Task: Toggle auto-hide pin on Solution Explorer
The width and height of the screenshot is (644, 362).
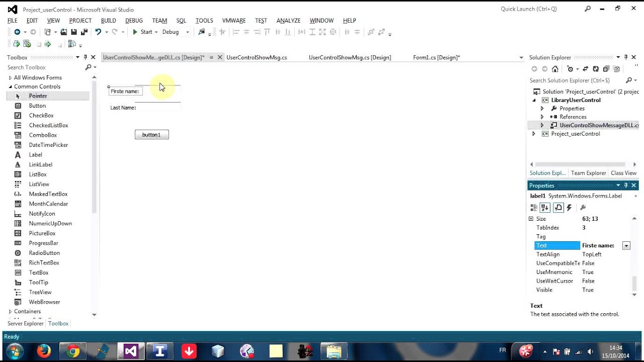Action: (626, 57)
